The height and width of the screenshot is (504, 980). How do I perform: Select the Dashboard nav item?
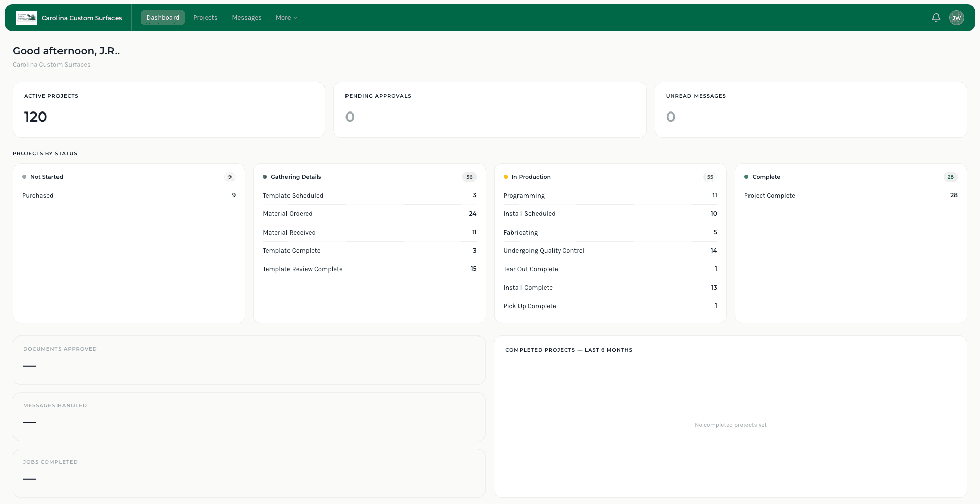click(162, 18)
